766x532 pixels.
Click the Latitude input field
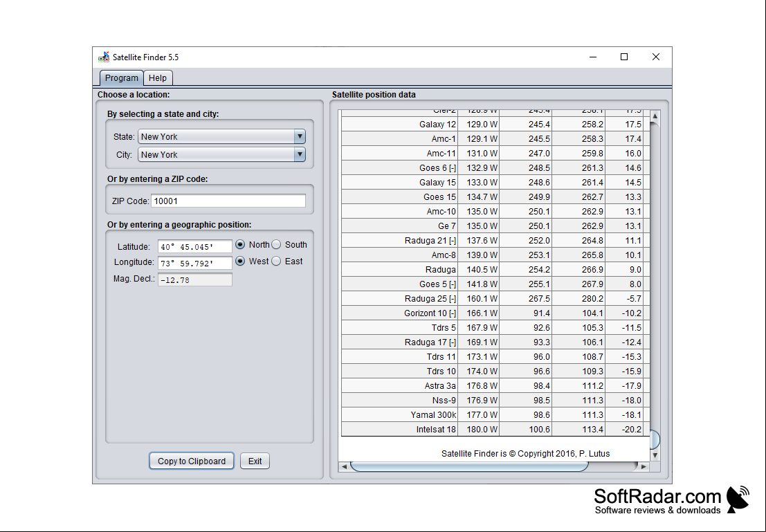tap(195, 247)
